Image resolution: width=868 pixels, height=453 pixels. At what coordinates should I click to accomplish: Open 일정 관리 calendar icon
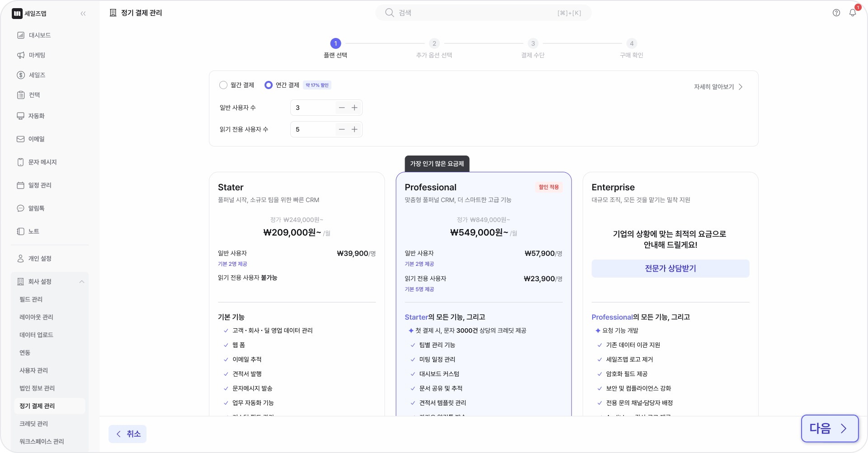point(21,185)
